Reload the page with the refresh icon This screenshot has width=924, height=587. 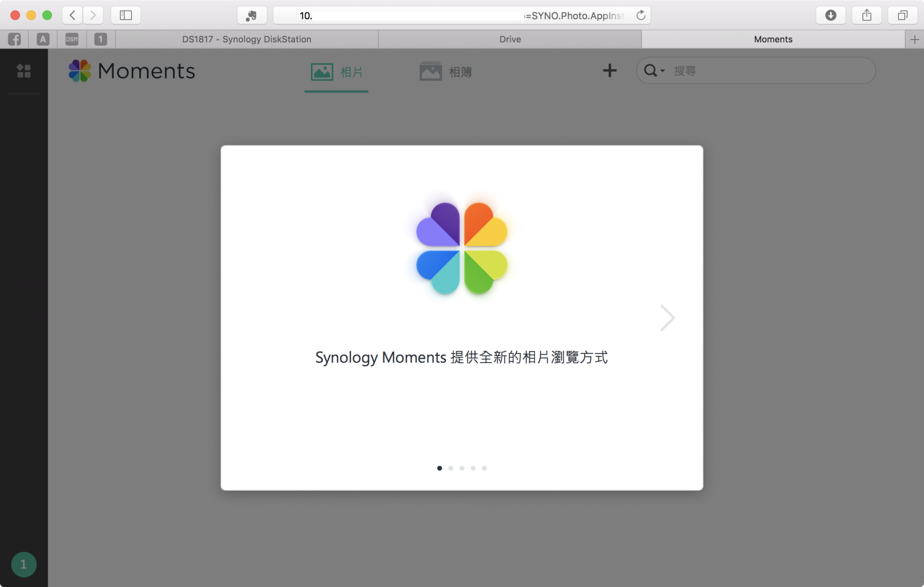[x=641, y=15]
